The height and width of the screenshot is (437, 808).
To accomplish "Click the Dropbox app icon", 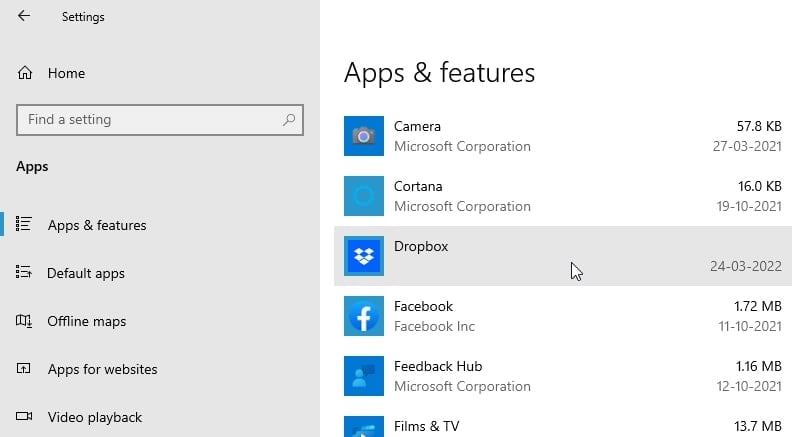I will tap(364, 256).
